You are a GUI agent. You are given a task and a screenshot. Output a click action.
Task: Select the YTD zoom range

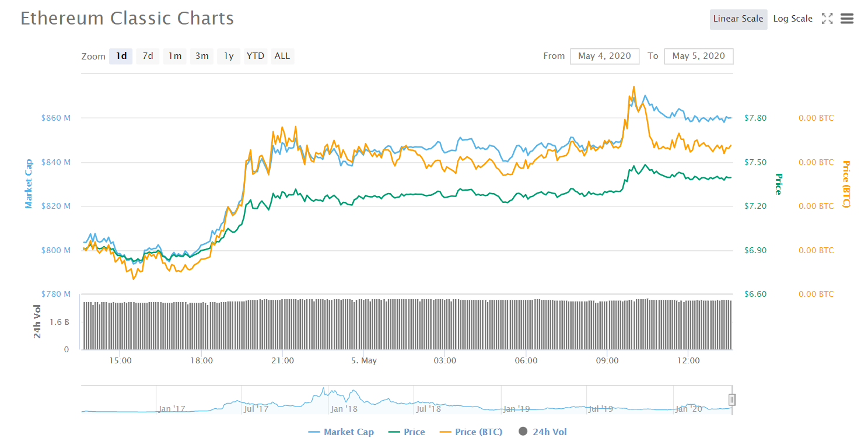pyautogui.click(x=256, y=56)
